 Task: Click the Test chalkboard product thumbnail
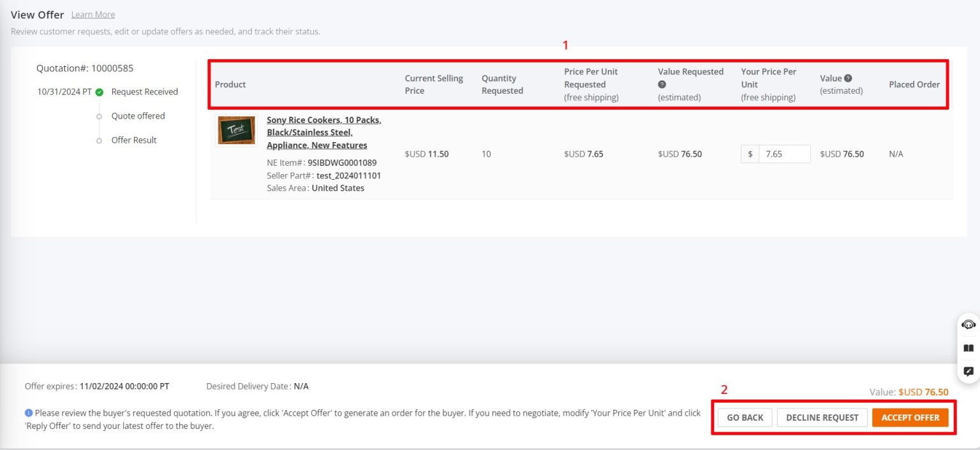click(236, 130)
